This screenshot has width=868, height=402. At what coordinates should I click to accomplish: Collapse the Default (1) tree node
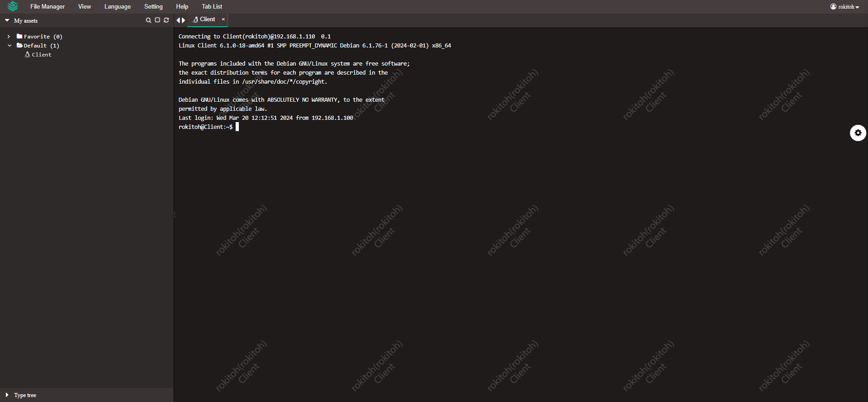[9, 46]
